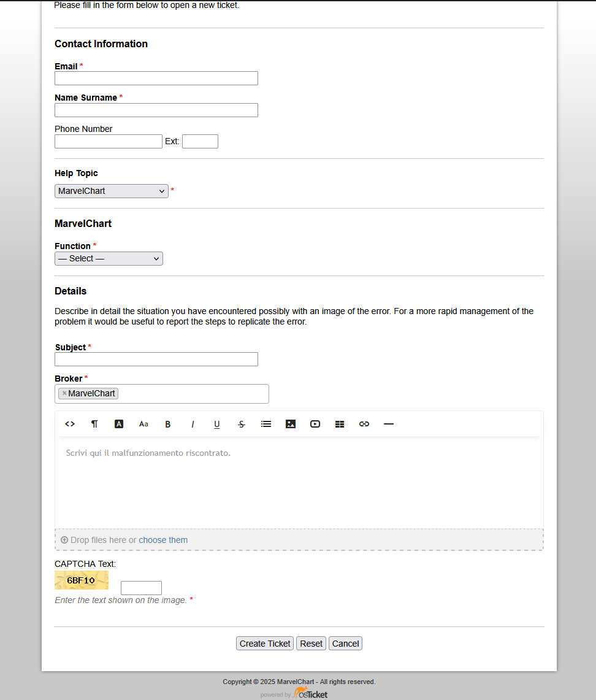Click the Create Ticket button
Image resolution: width=596 pixels, height=700 pixels.
[264, 644]
